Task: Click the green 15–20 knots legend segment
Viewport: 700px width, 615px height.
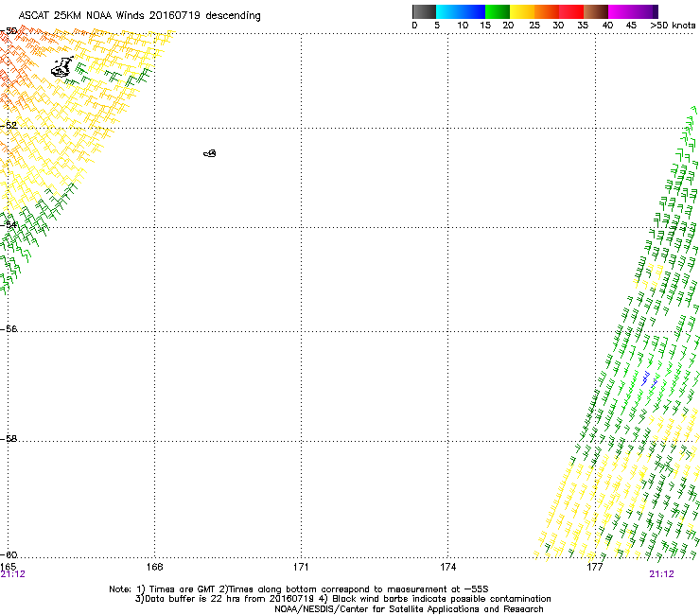Action: (x=498, y=11)
